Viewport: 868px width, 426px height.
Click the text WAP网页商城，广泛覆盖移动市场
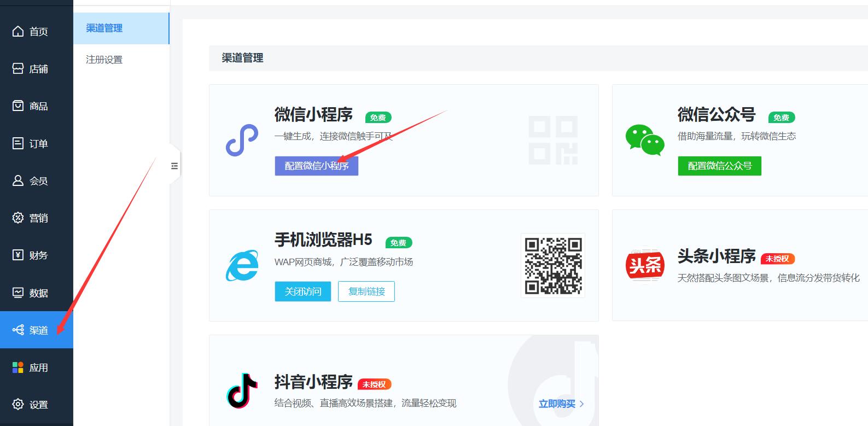(x=343, y=262)
